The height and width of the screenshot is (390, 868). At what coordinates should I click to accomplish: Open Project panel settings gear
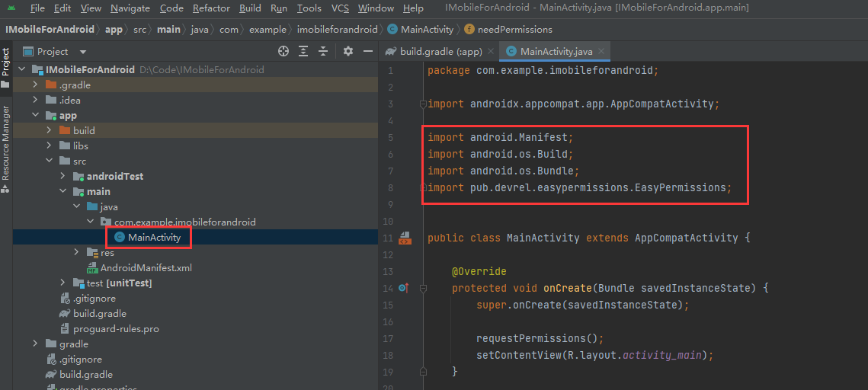pyautogui.click(x=348, y=51)
